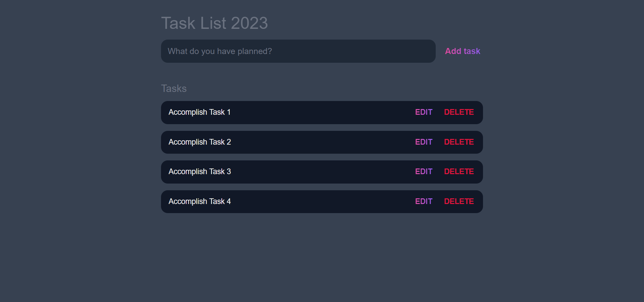Delete "Accomplish Task 1"
The width and height of the screenshot is (644, 302).
pos(459,112)
